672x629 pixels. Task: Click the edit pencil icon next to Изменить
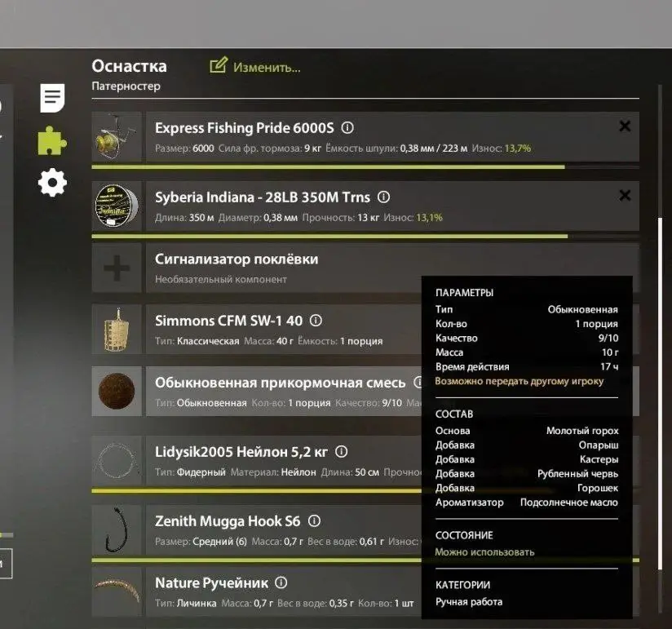click(219, 65)
